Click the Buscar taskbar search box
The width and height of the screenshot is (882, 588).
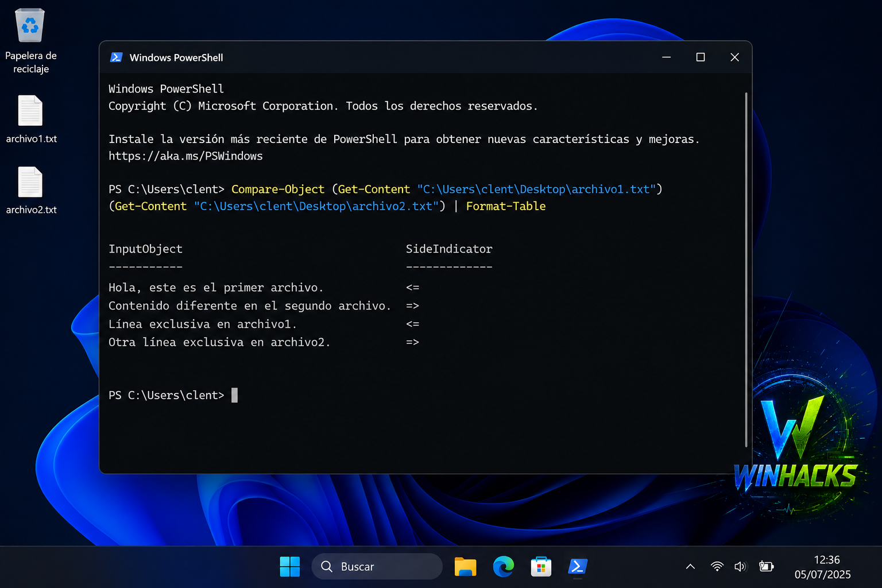(377, 567)
